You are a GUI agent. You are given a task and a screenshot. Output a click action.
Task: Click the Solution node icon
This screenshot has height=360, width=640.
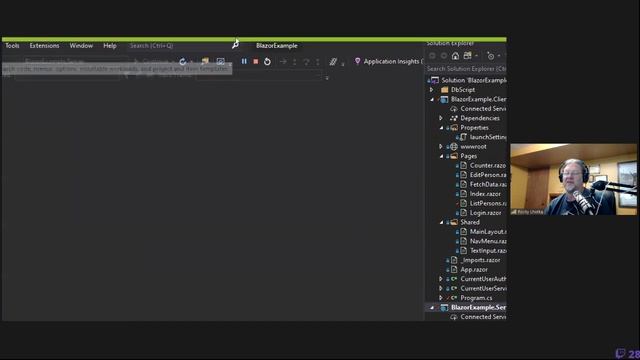435,80
